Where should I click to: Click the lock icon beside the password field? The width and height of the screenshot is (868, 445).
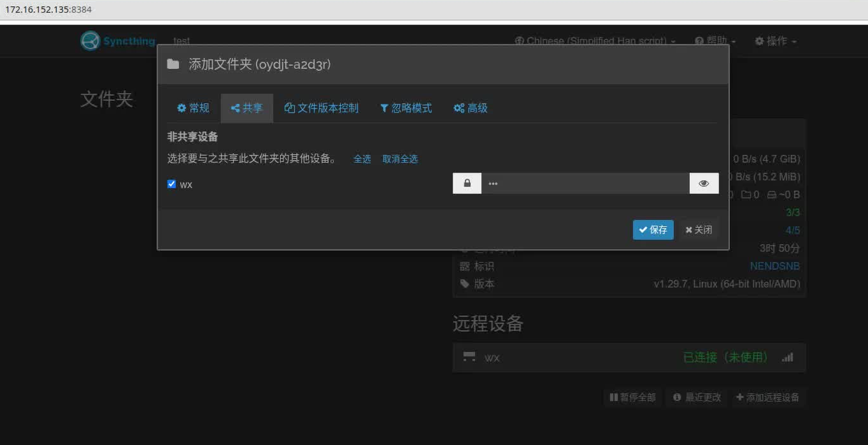[x=467, y=183]
